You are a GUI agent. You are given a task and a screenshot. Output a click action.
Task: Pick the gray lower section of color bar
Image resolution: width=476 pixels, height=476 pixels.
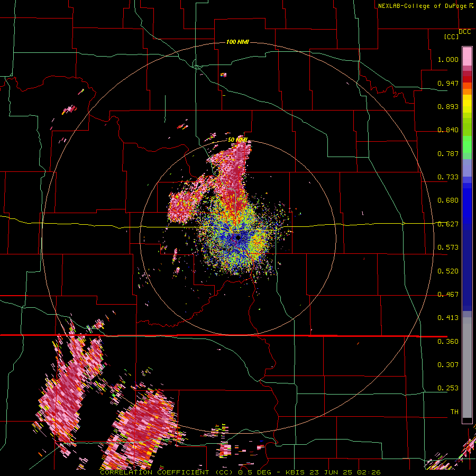coord(467,368)
